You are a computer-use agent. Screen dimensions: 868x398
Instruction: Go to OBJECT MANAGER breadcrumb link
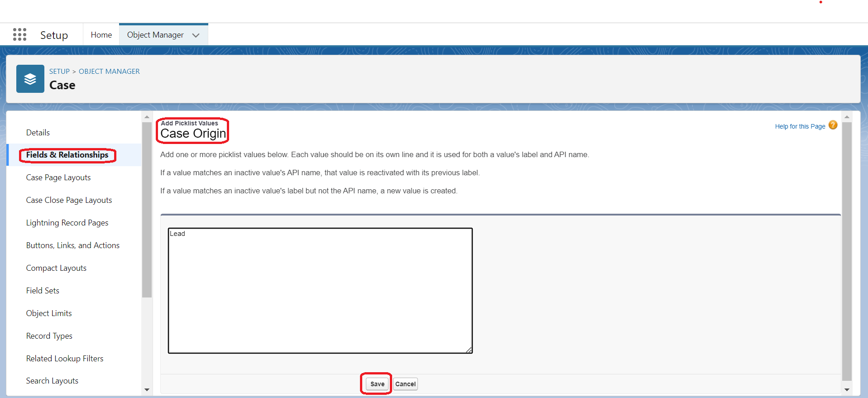(x=109, y=72)
